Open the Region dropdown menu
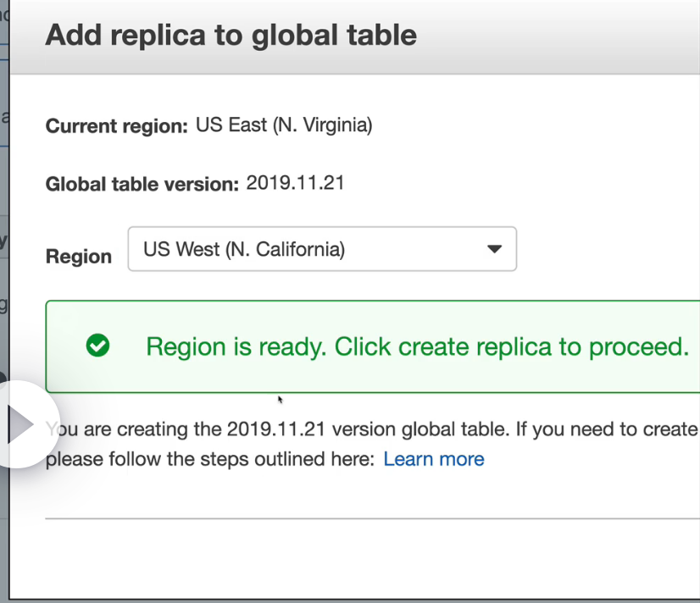700x603 pixels. (x=321, y=250)
